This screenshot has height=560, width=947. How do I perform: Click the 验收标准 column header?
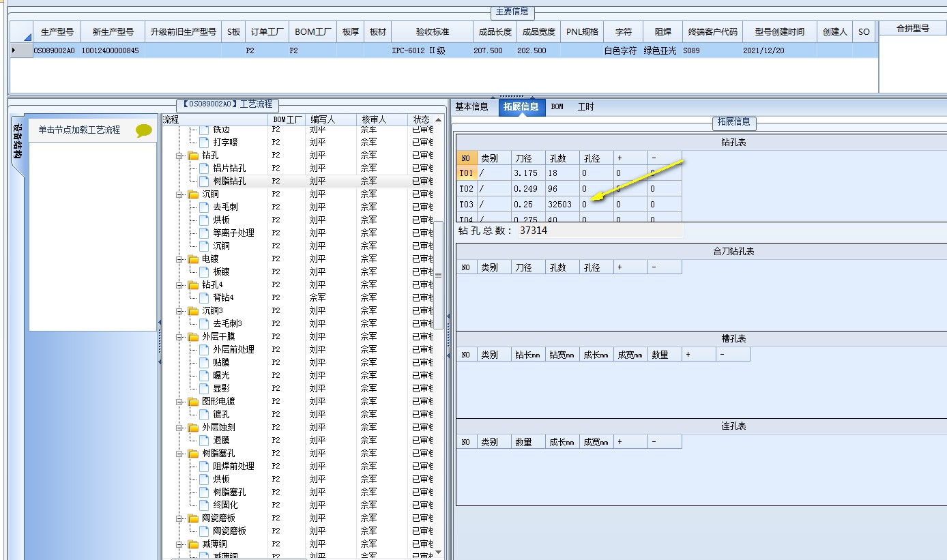433,31
